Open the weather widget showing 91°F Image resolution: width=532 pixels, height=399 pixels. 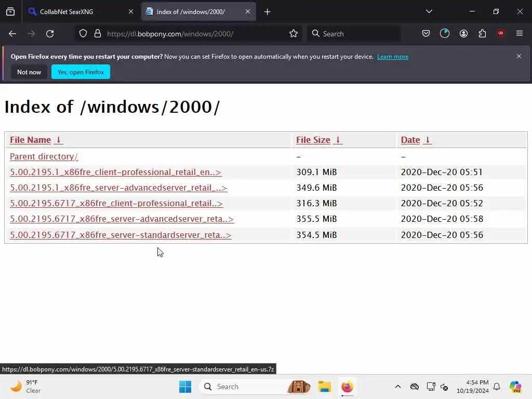tap(25, 387)
